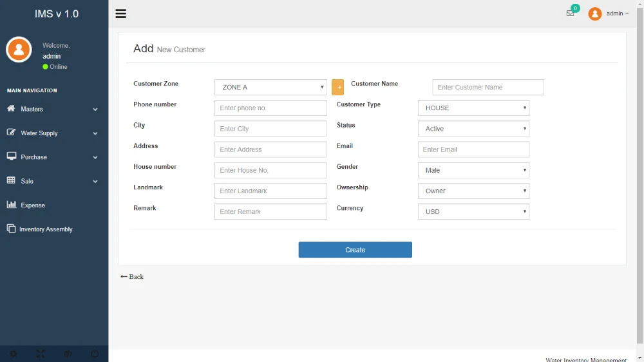This screenshot has width=644, height=362.
Task: Open the Currency dropdown showing USD
Action: coord(473,211)
